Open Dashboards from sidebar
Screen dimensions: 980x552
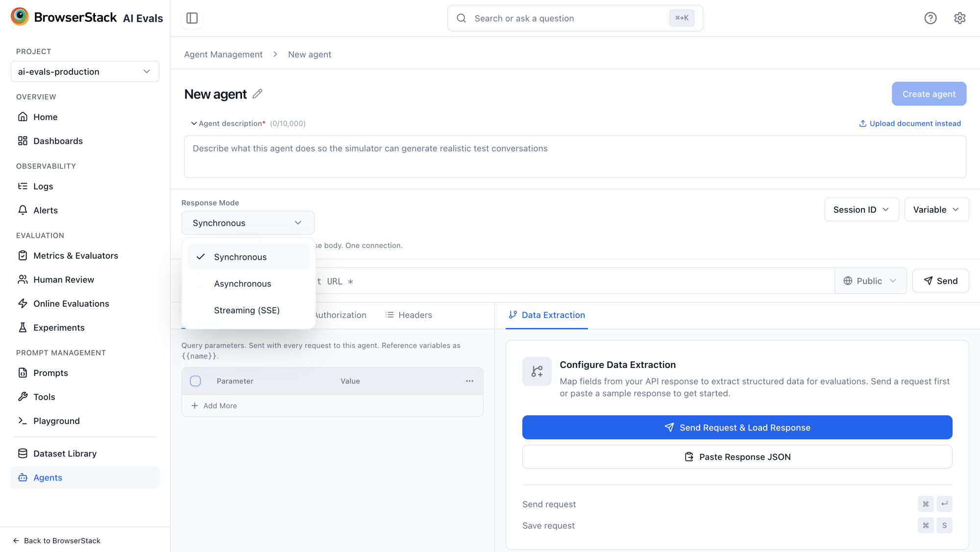tap(85, 141)
